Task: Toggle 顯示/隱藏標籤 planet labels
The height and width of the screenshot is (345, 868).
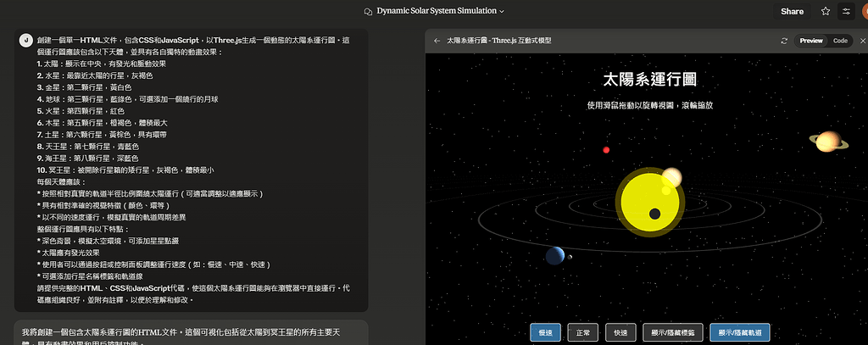Action: [x=672, y=333]
